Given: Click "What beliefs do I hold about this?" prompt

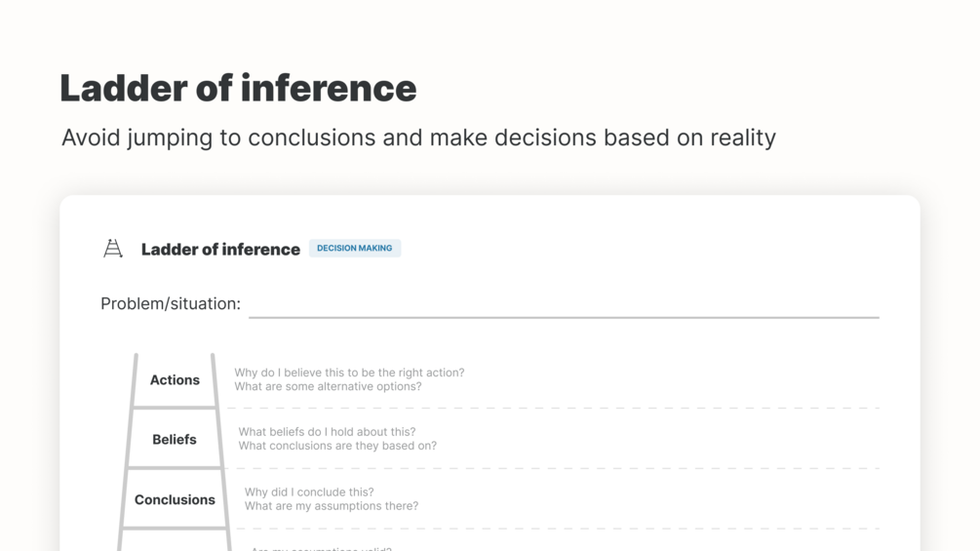Looking at the screenshot, I should (x=327, y=432).
